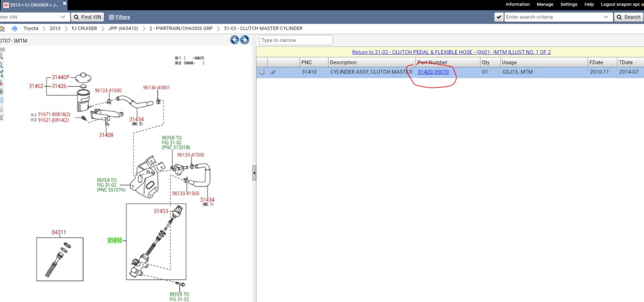Image resolution: width=644 pixels, height=302 pixels.
Task: Select CYLINDER ASSY, CLUTCH MASTER description cell
Action: coord(371,72)
